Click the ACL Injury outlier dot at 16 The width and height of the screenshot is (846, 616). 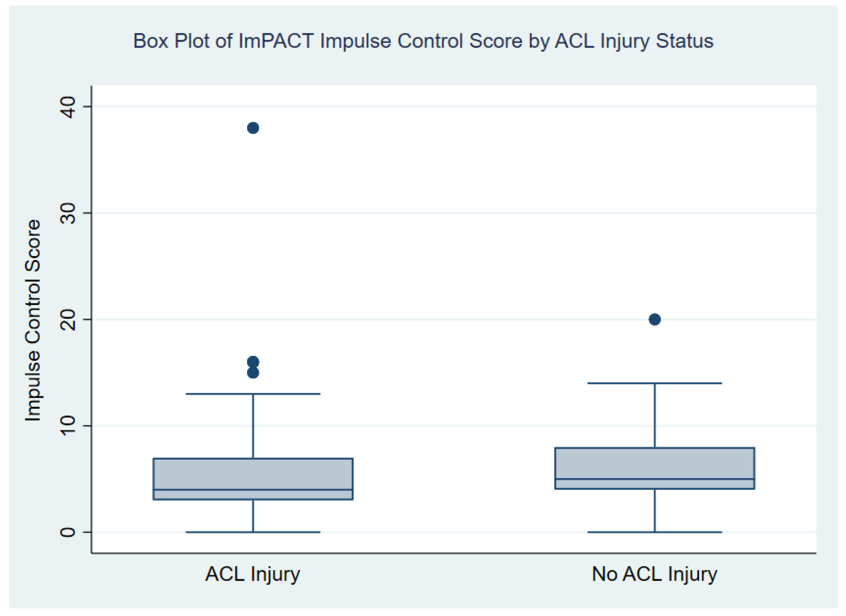pyautogui.click(x=253, y=361)
